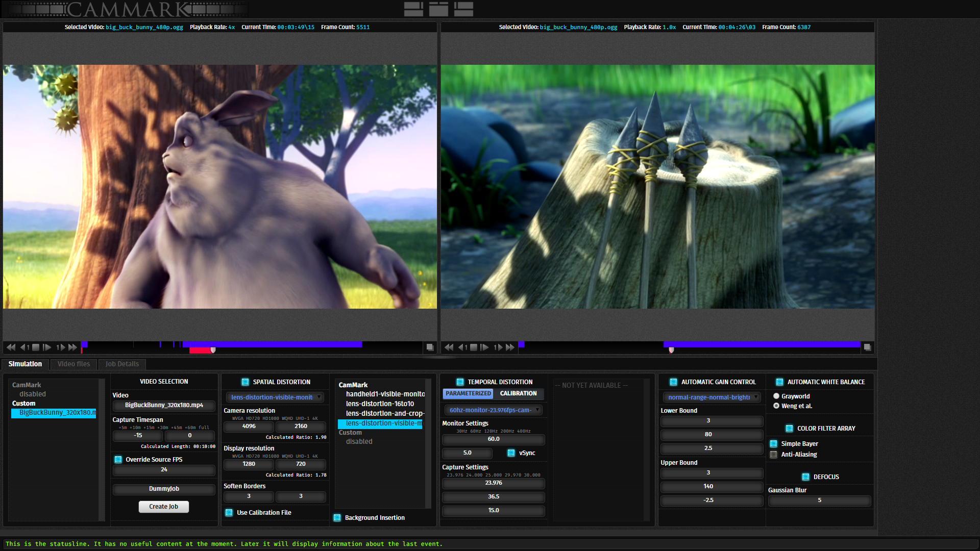The width and height of the screenshot is (980, 551).
Task: Click the Spatial Distortion panel icon
Action: 243,382
